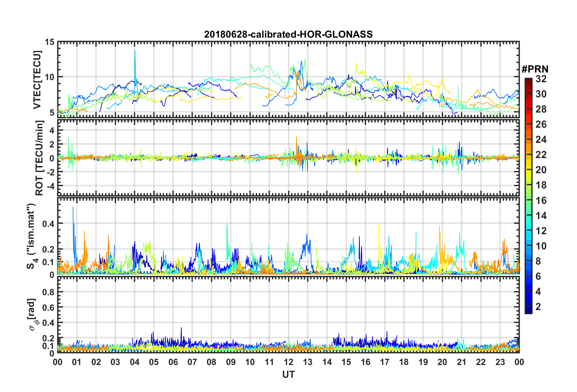Click the colorbar tick label 16
The width and height of the screenshot is (577, 392).
[x=541, y=200]
